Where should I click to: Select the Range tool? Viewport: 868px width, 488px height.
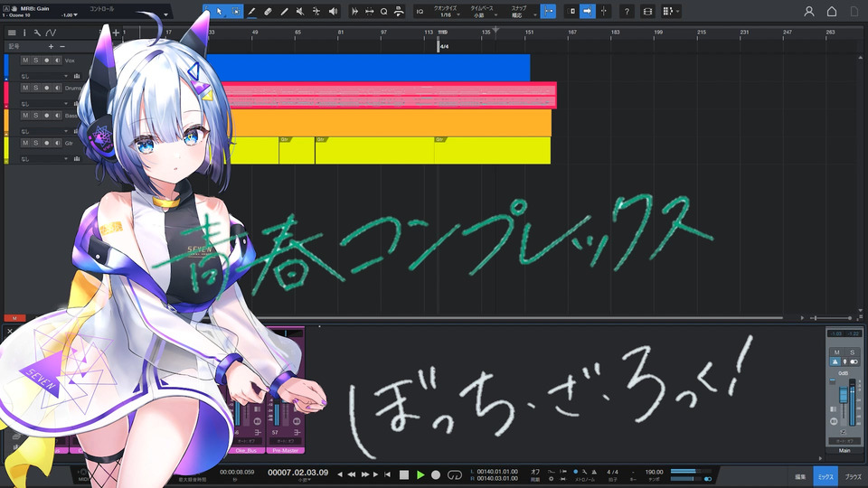[x=235, y=11]
